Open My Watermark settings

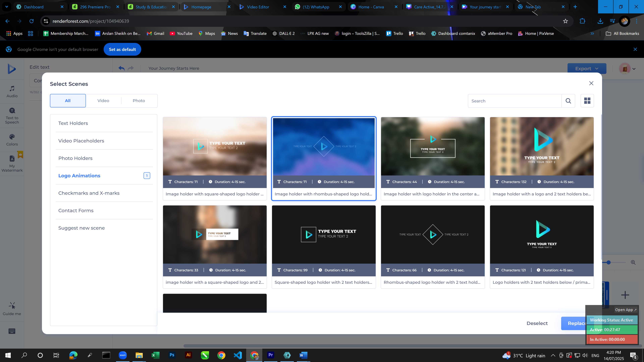(12, 164)
